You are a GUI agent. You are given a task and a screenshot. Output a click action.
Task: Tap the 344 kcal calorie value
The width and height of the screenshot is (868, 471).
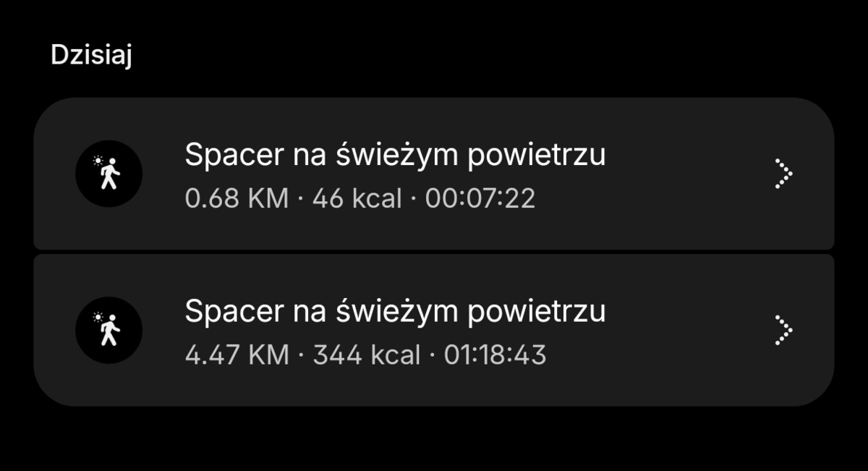366,355
